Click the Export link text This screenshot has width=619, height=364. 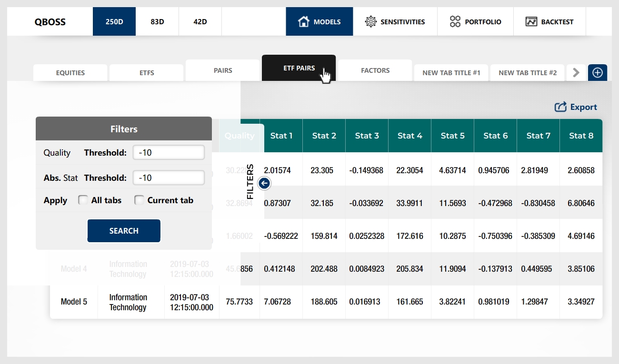pos(583,107)
